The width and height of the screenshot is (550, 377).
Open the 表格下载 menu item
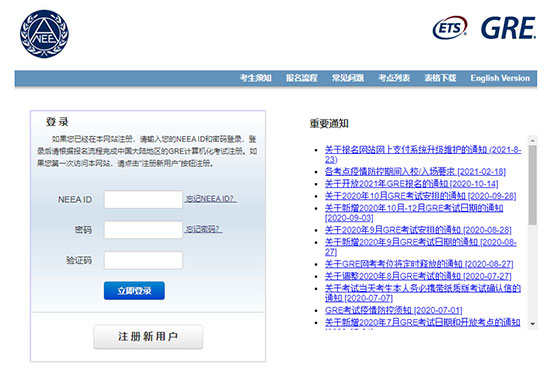[440, 78]
